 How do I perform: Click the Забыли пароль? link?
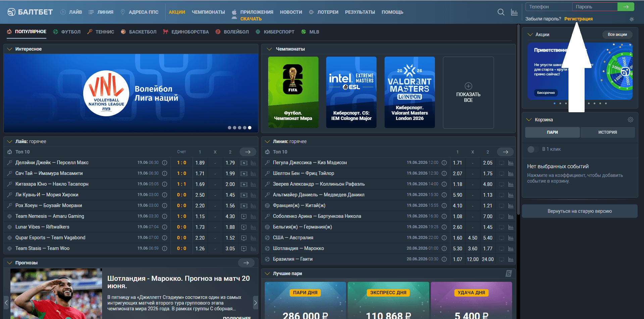pyautogui.click(x=543, y=19)
